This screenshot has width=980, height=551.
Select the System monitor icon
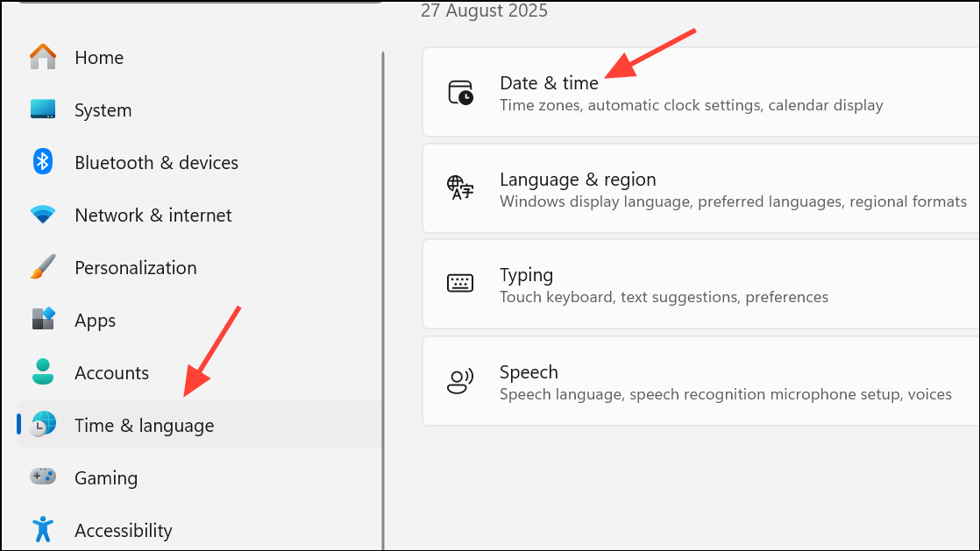(x=42, y=109)
